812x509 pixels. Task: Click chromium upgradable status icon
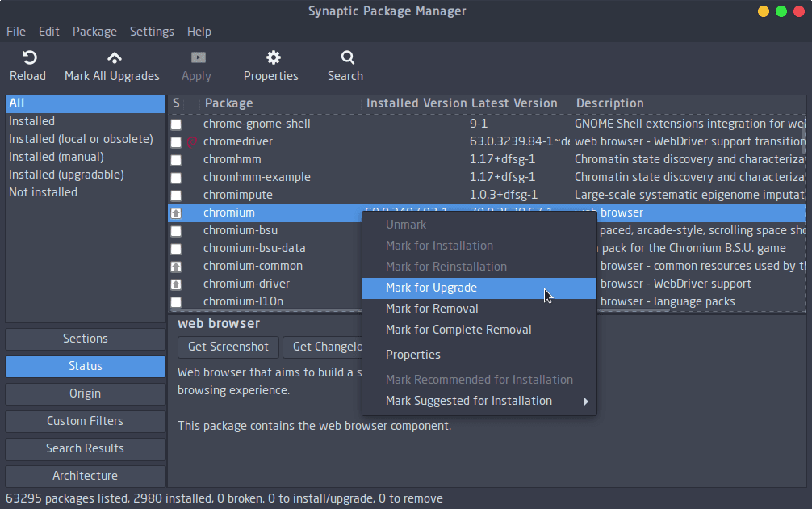click(x=176, y=213)
